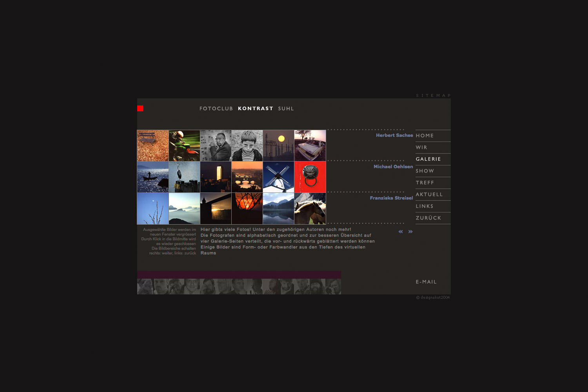Viewport: 588px width, 392px height.
Task: Open the park bench photo thumbnail
Action: [x=153, y=145]
